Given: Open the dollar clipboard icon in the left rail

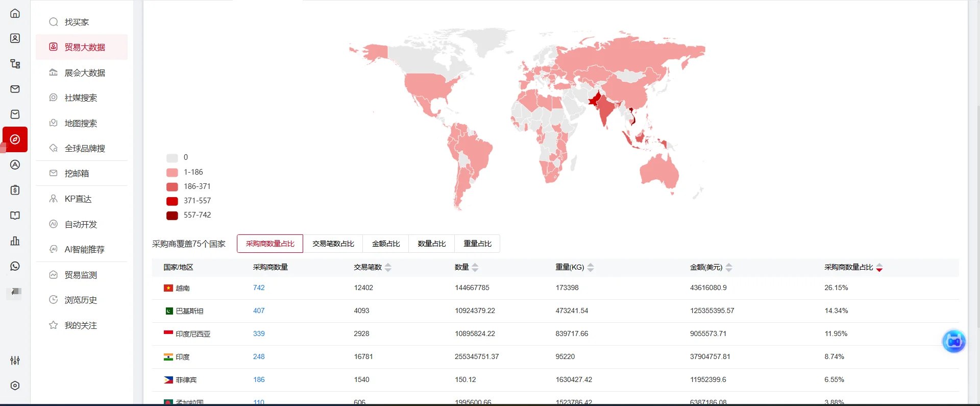Looking at the screenshot, I should [15, 190].
